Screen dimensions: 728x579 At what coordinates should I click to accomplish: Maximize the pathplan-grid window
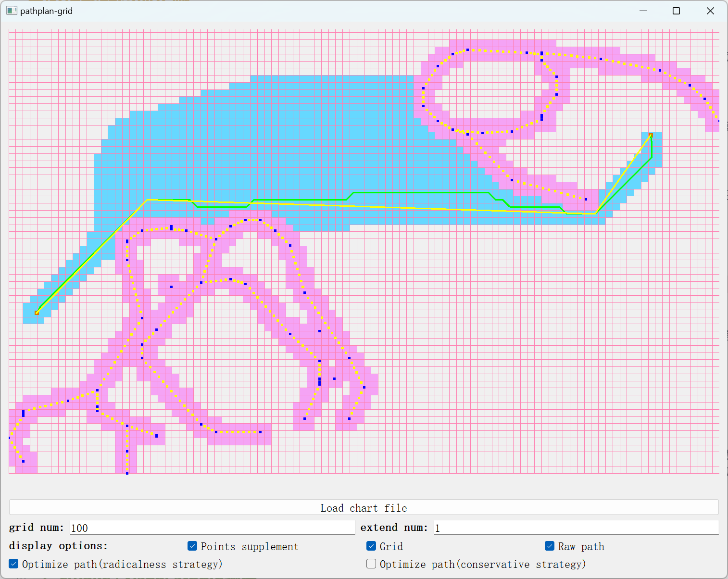[676, 11]
